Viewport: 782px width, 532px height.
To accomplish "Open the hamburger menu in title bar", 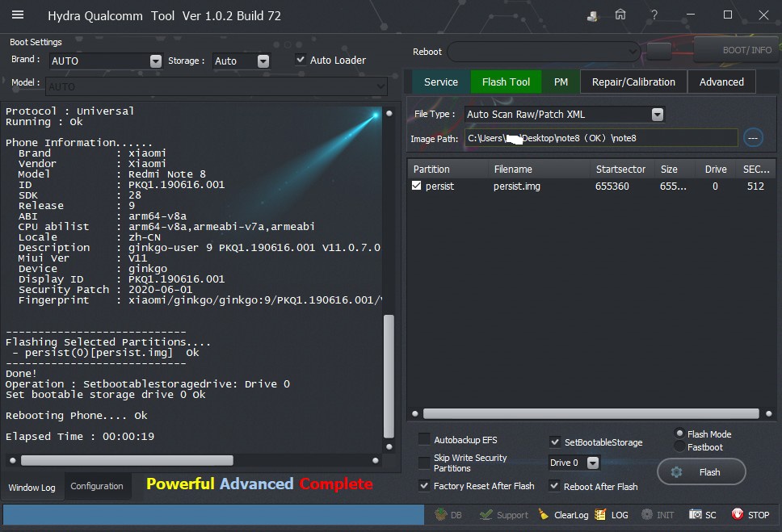I will [x=18, y=15].
